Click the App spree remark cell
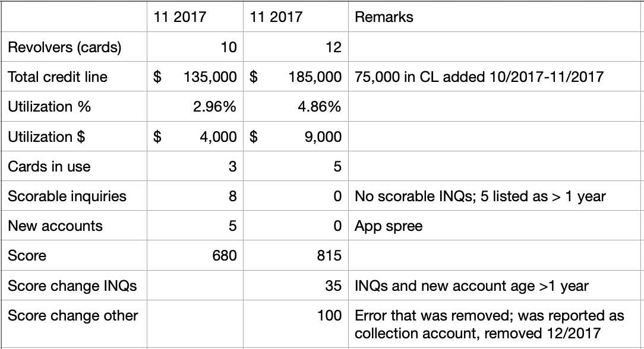 389,226
